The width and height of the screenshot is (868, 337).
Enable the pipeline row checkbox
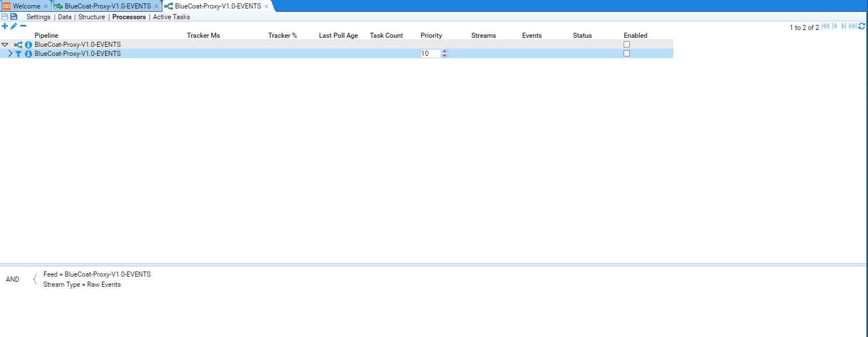[x=626, y=45]
